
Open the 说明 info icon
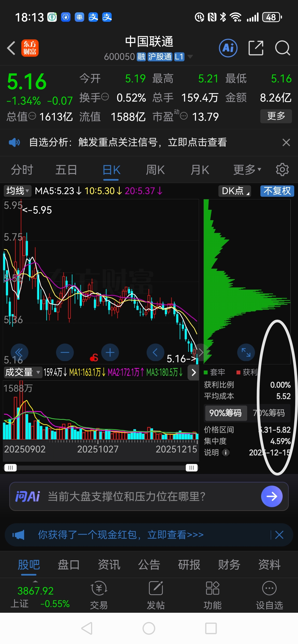pyautogui.click(x=226, y=452)
